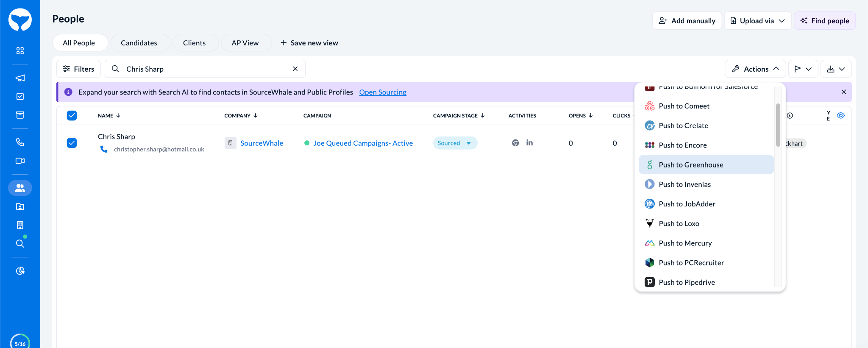Open the contact folder icon in sidebar
The image size is (868, 348).
pyautogui.click(x=20, y=206)
